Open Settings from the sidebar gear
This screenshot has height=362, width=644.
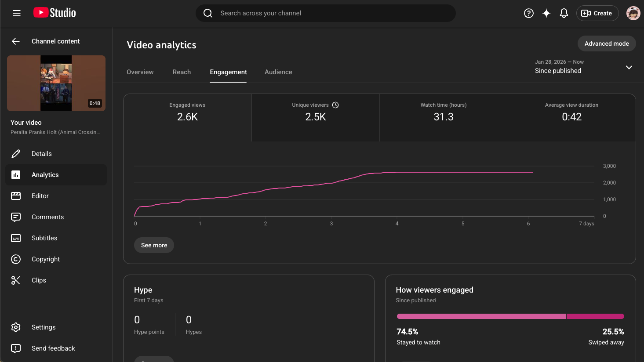(16, 327)
